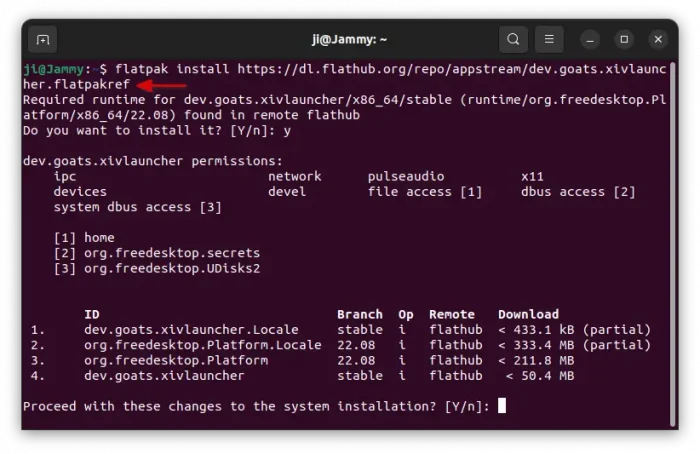Click the cursor at the Proceed prompt
The image size is (700, 454).
click(502, 406)
